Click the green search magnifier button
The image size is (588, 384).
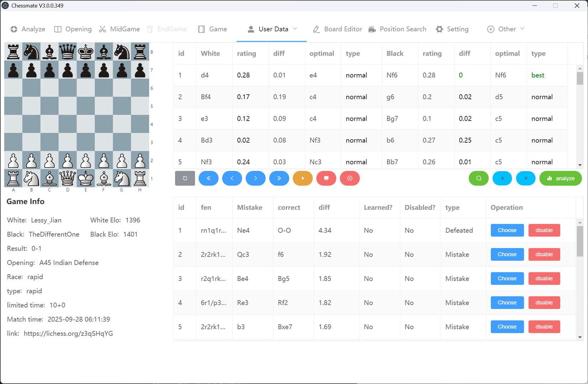tap(478, 178)
